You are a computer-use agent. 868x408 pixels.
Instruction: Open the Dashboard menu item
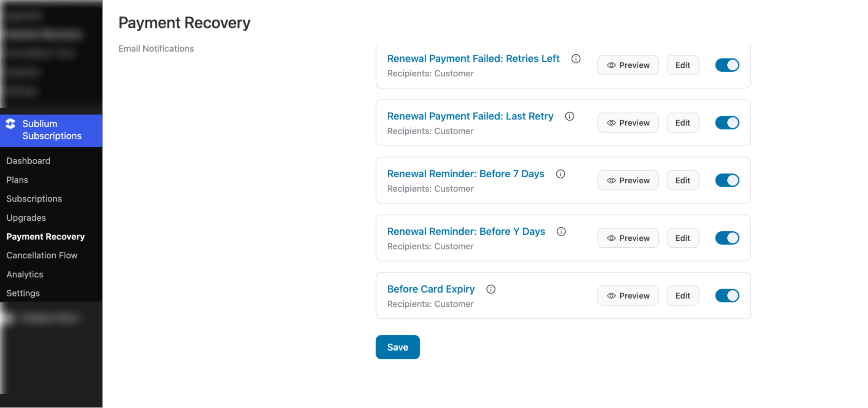(28, 161)
